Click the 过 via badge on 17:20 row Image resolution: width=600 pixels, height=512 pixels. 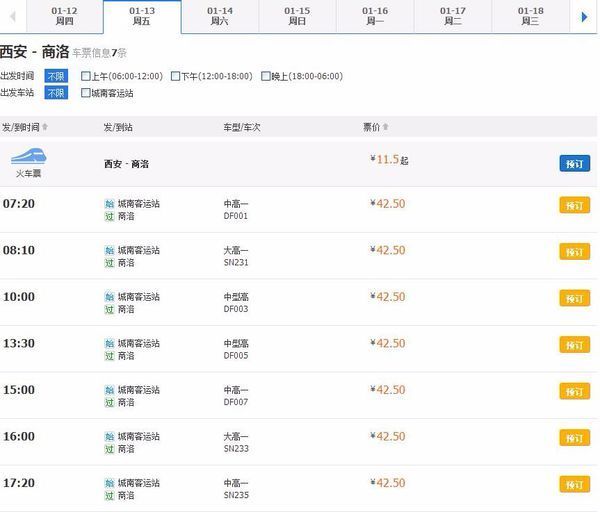(109, 495)
